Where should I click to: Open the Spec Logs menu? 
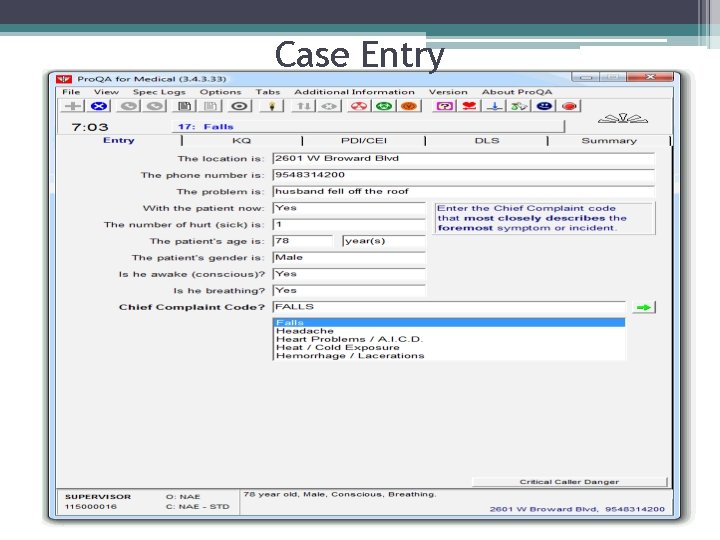coord(159,92)
